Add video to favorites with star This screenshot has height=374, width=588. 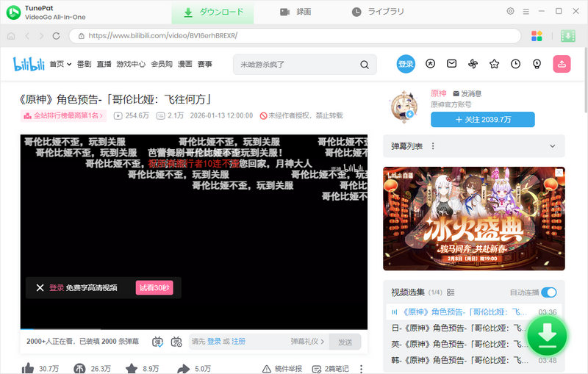132,369
